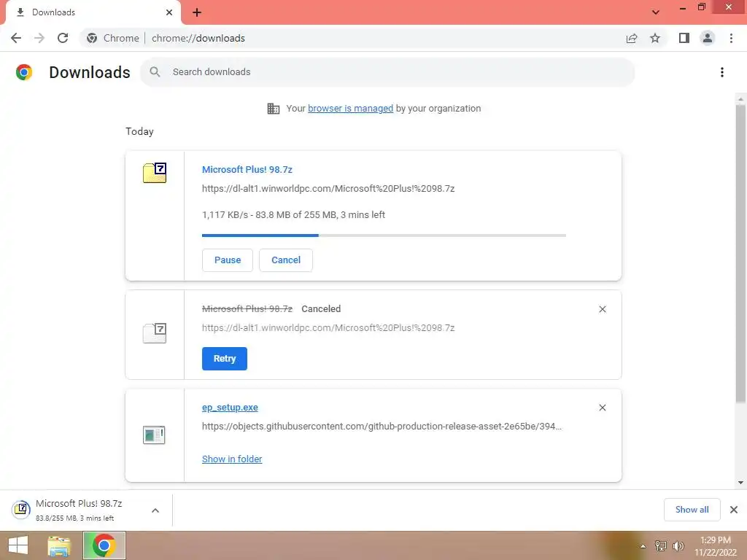Click the scrollbar up arrow

pyautogui.click(x=740, y=99)
